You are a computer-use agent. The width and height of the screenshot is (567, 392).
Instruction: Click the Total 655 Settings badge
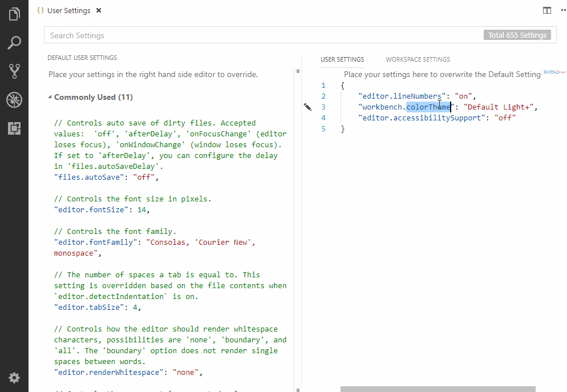(517, 35)
